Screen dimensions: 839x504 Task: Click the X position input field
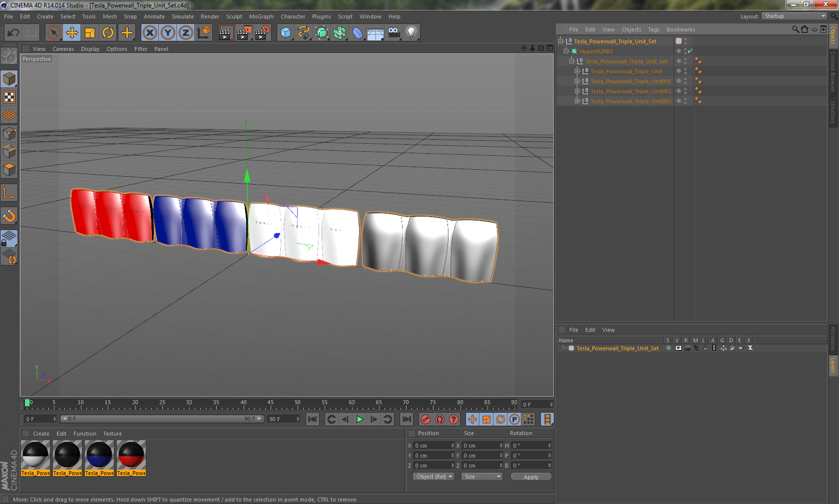point(434,446)
